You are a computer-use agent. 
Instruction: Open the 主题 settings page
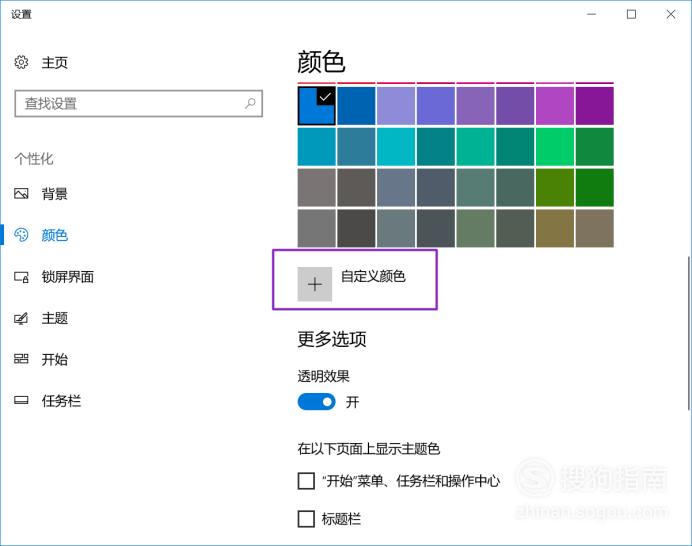tap(55, 318)
